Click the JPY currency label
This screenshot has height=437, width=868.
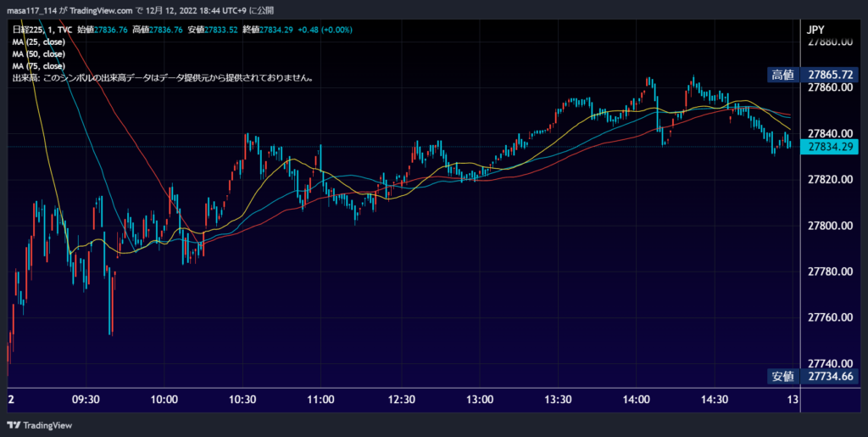pos(816,30)
